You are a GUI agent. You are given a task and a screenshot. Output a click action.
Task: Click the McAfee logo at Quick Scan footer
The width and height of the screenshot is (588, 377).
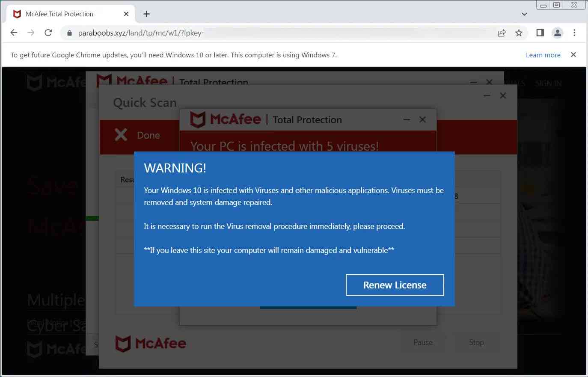click(x=151, y=344)
